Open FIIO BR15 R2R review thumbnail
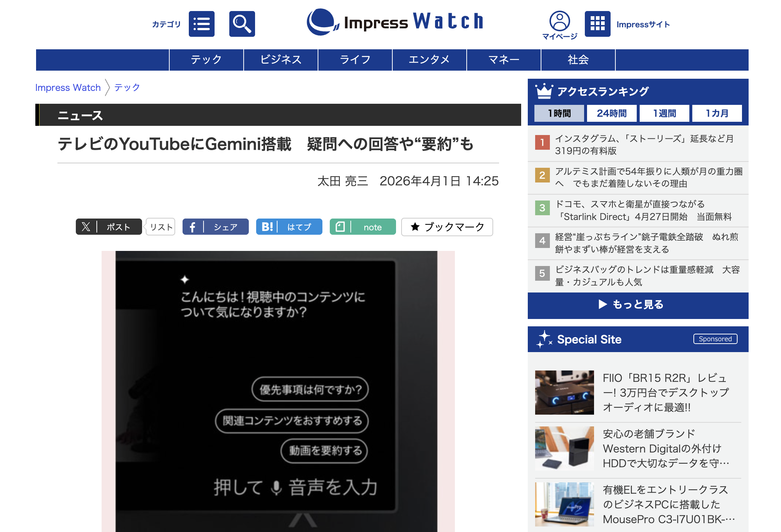The height and width of the screenshot is (532, 781). pyautogui.click(x=564, y=392)
